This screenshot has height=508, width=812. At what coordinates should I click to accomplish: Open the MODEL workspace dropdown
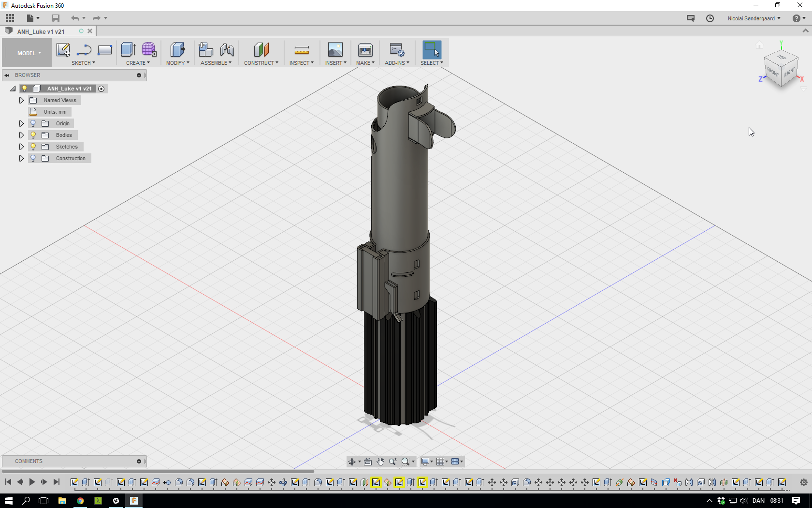[29, 53]
